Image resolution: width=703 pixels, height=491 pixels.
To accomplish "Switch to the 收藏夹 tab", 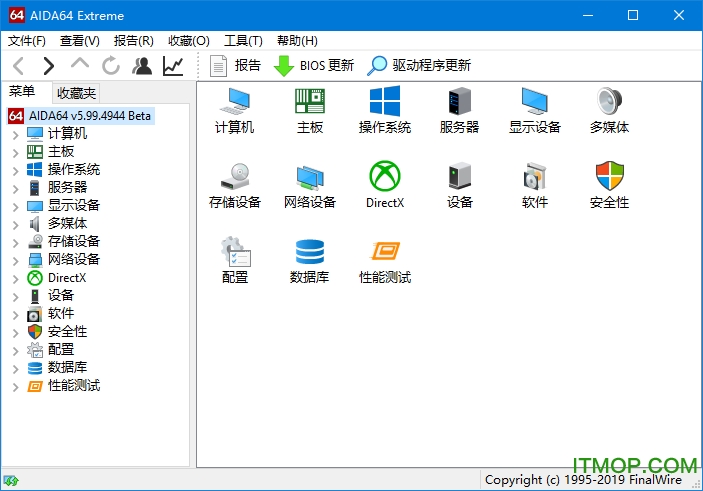I will click(x=76, y=93).
